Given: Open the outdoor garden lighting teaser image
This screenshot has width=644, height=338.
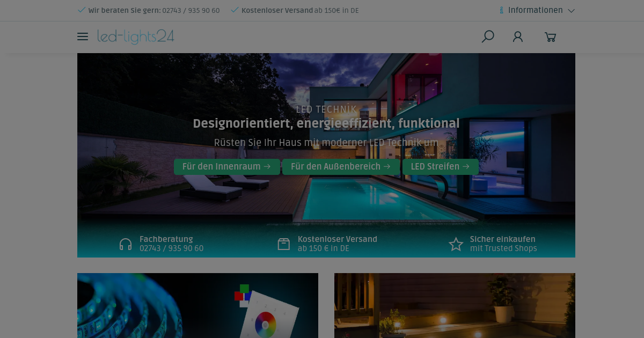Looking at the screenshot, I should click(455, 305).
